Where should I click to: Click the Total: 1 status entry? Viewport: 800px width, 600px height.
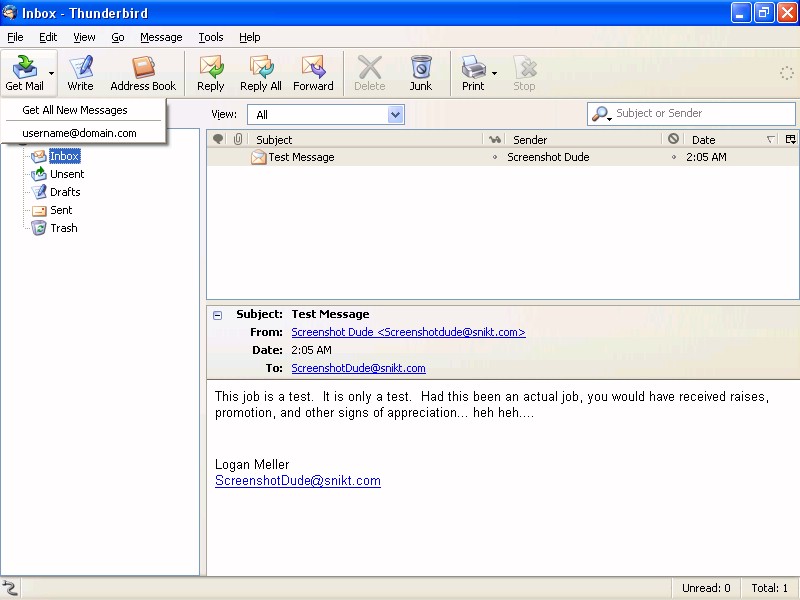point(769,588)
